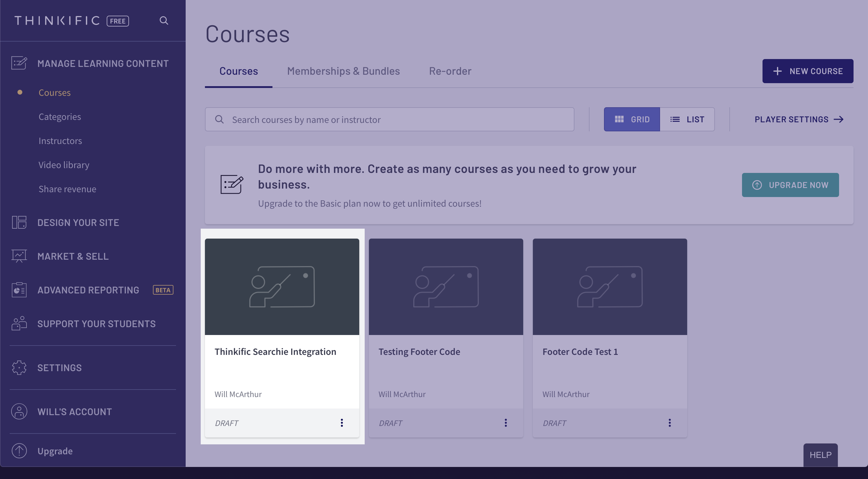Click the Manage Learning Content pencil icon
868x479 pixels.
tap(19, 63)
